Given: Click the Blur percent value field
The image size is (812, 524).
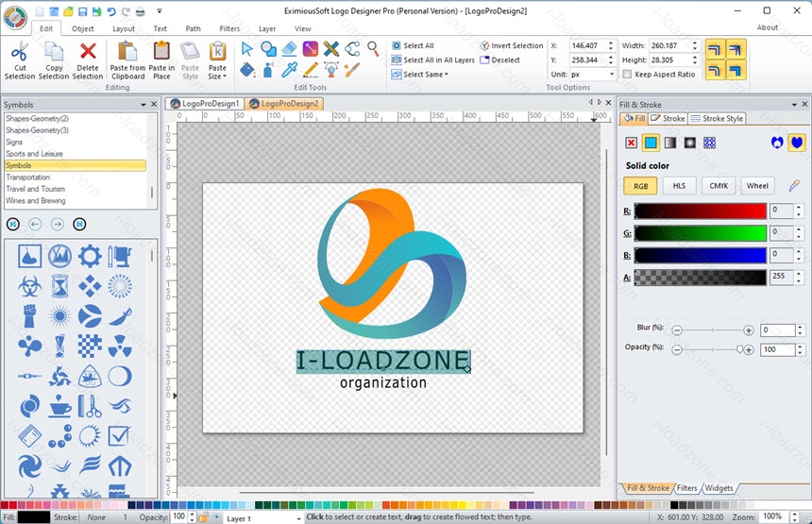Looking at the screenshot, I should (777, 330).
